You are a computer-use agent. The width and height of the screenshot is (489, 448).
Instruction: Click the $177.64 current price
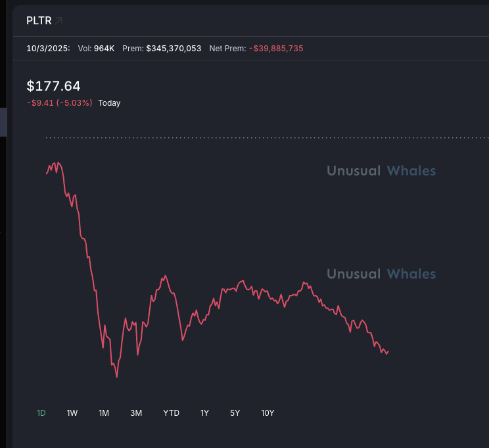click(53, 86)
